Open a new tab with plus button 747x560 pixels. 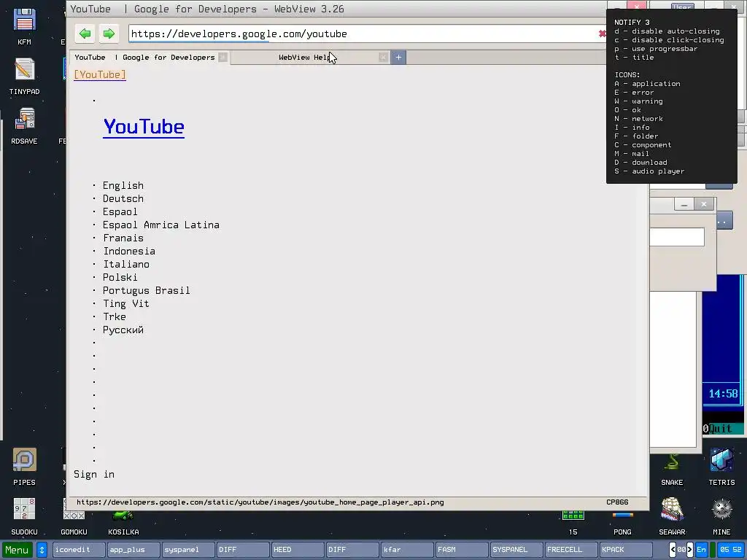coord(398,58)
